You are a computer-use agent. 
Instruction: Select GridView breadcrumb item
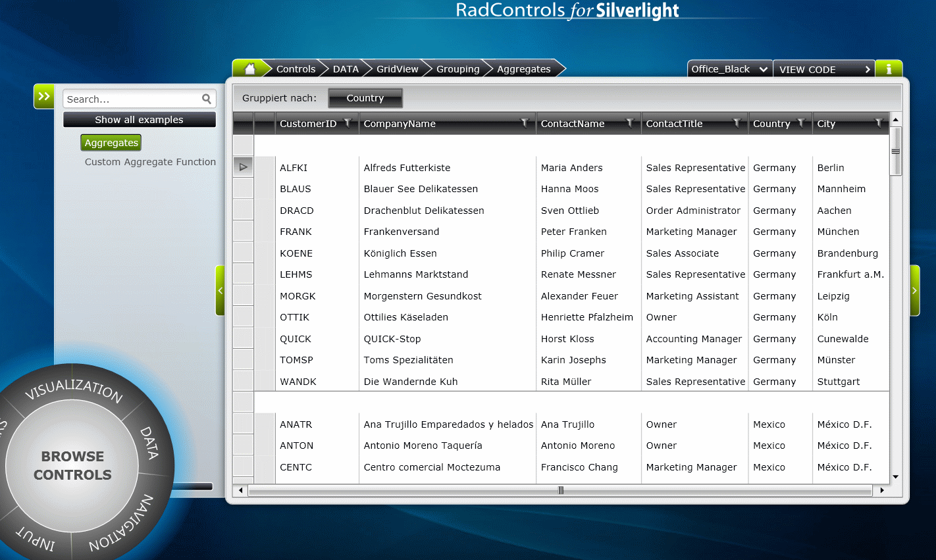click(x=398, y=69)
